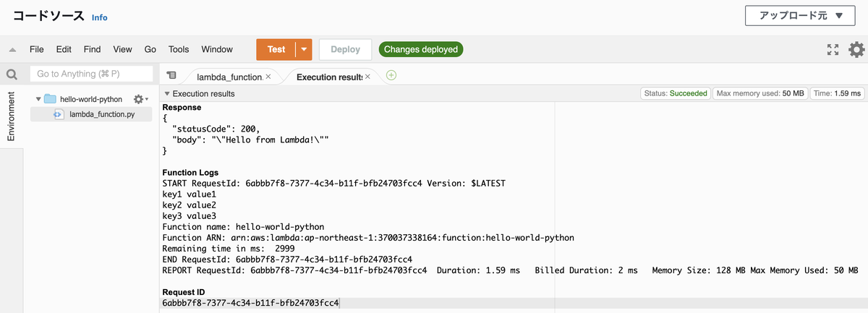This screenshot has height=313, width=868.
Task: Click the key1 value1 log line
Action: click(190, 194)
